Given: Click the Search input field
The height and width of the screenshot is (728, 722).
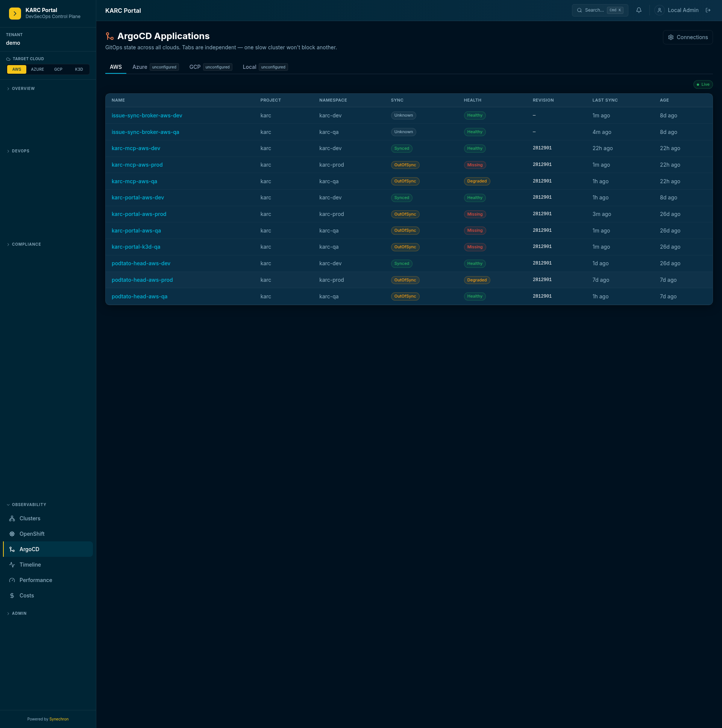Looking at the screenshot, I should click(x=600, y=10).
